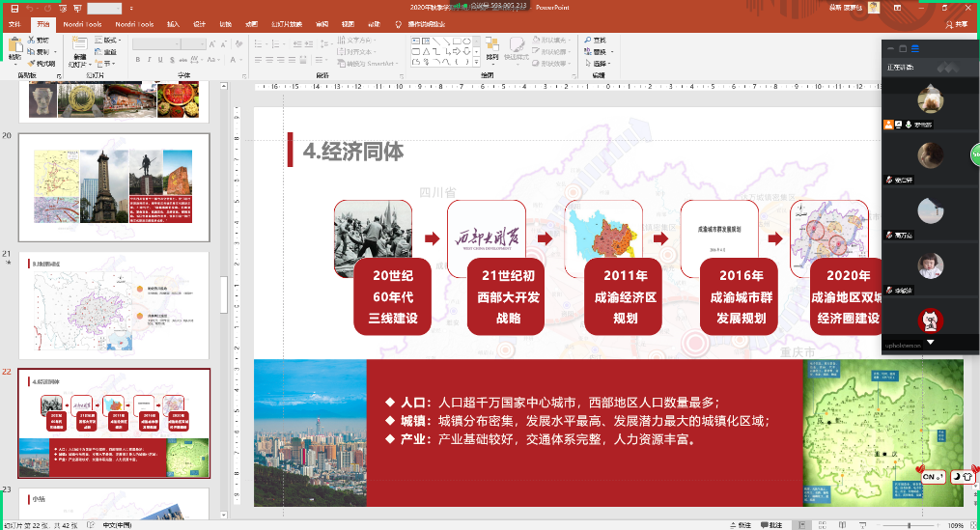
Task: Toggle Underline formatting
Action: point(160,60)
